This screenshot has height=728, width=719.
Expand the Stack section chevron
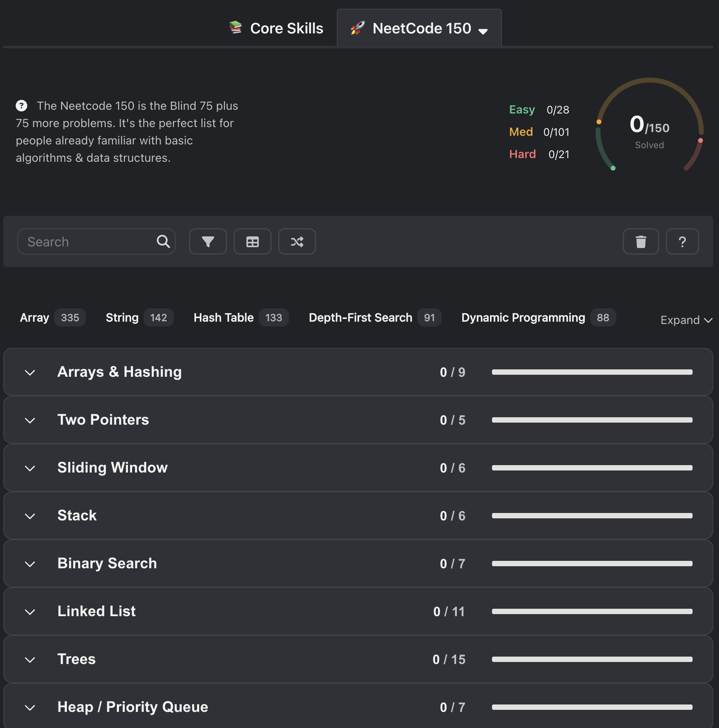pyautogui.click(x=30, y=516)
